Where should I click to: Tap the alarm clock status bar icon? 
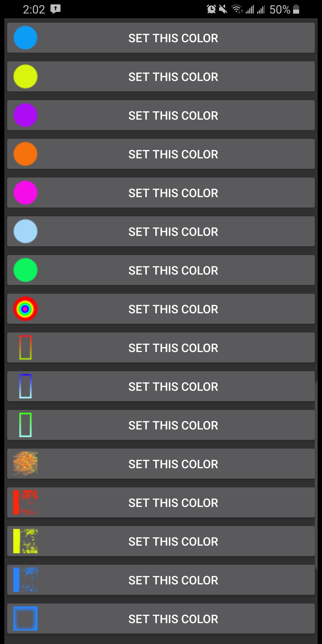point(211,9)
